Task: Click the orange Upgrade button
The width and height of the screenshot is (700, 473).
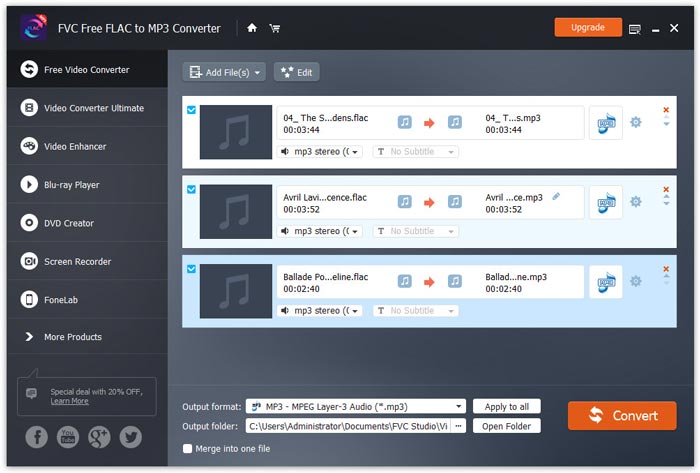Action: [x=588, y=28]
